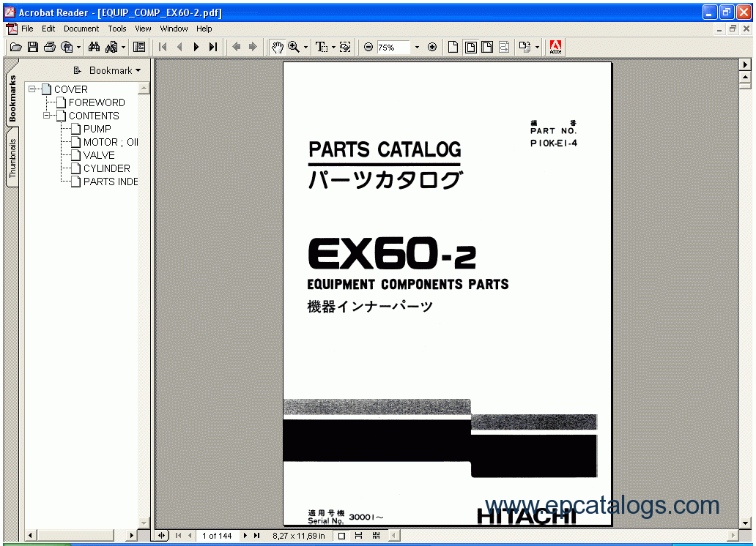756x546 pixels.
Task: Click the status bar next page arrow
Action: click(245, 536)
